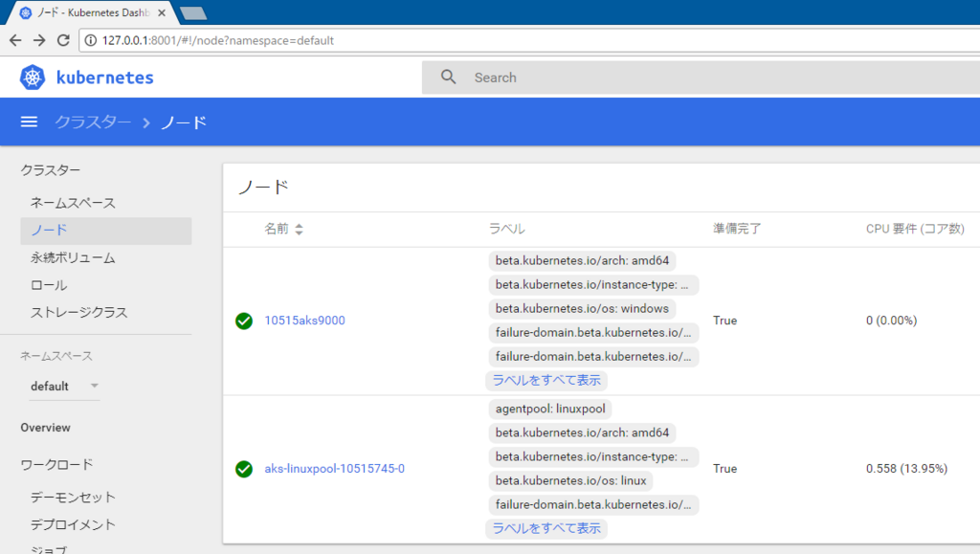Click green status check for aks-linuxpool-10515745-0

point(244,469)
